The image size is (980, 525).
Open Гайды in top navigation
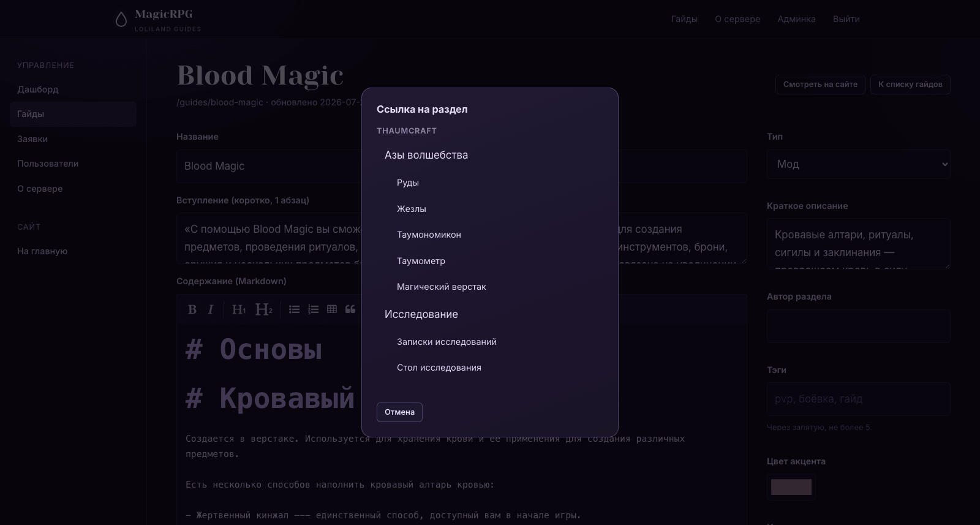pyautogui.click(x=684, y=19)
